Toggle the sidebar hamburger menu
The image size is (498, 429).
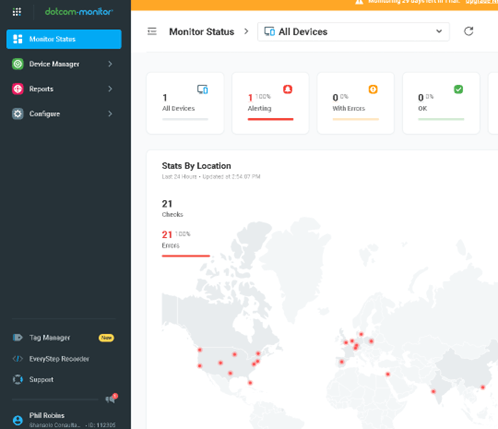[x=152, y=31]
